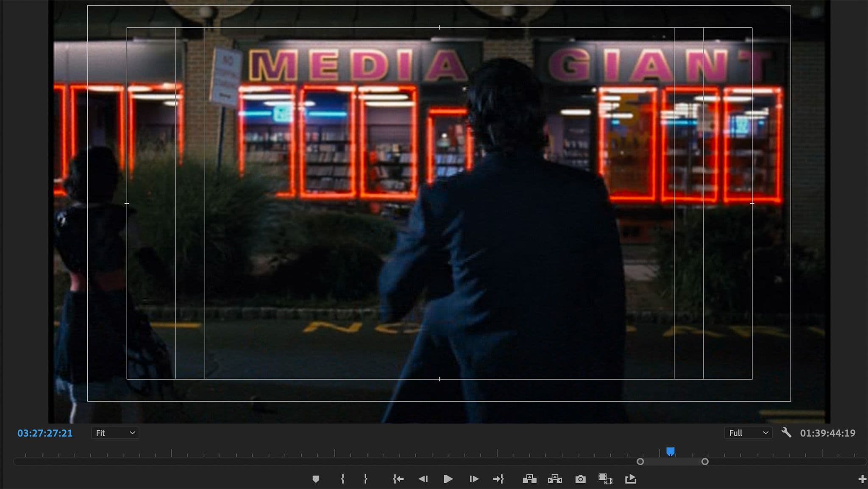Click the blue playhead timecode 03:27:27:21

coord(45,433)
